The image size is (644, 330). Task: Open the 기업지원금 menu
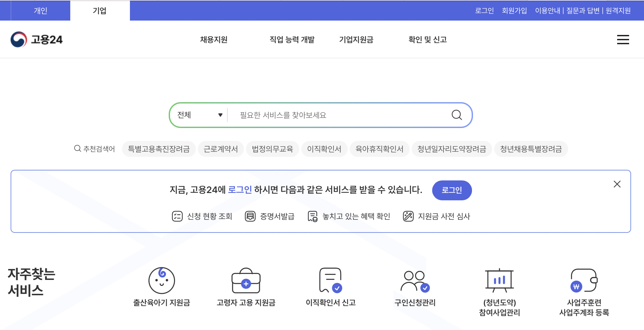[356, 39]
